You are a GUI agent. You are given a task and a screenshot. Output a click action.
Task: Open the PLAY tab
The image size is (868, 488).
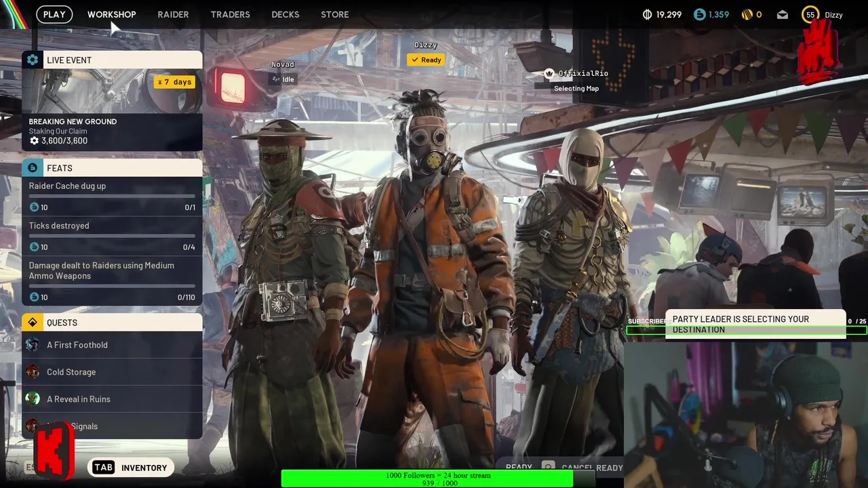(54, 14)
